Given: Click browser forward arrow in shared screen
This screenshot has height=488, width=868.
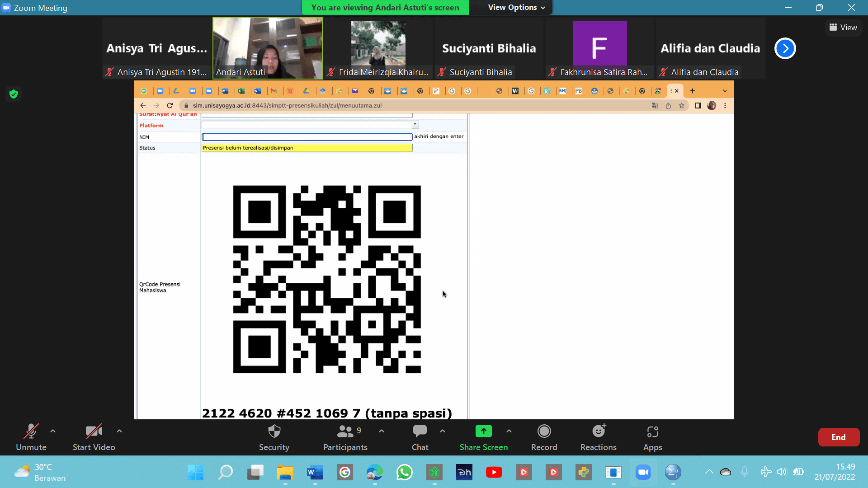Looking at the screenshot, I should (156, 105).
